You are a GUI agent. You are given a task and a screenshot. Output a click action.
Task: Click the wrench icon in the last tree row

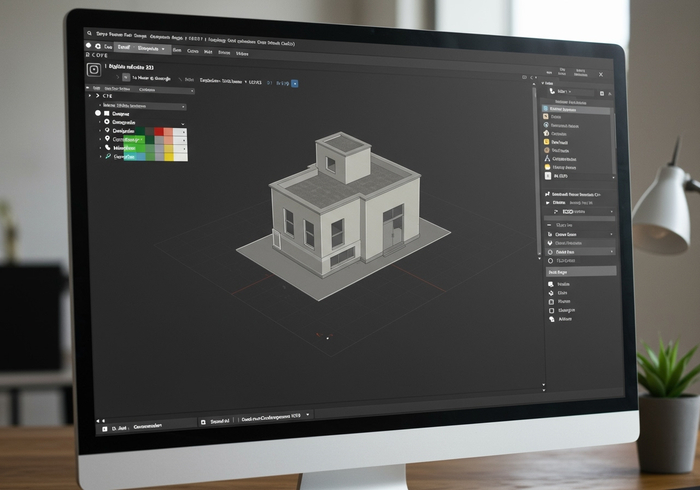[x=107, y=157]
